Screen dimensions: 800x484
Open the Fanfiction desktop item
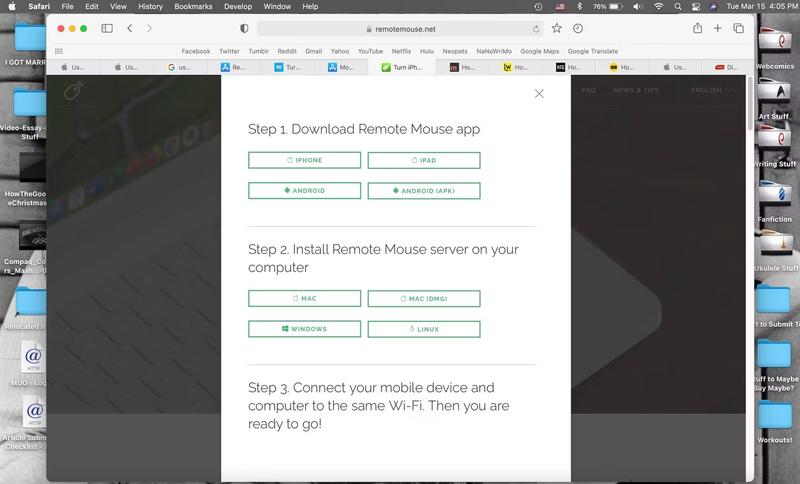(775, 202)
